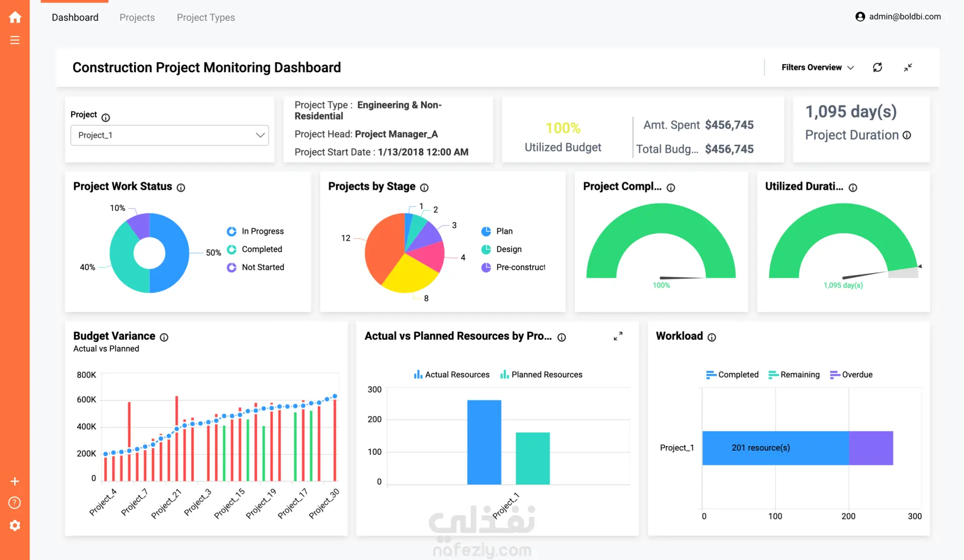Open the Project_1 dropdown selector
This screenshot has width=964, height=560.
[170, 135]
